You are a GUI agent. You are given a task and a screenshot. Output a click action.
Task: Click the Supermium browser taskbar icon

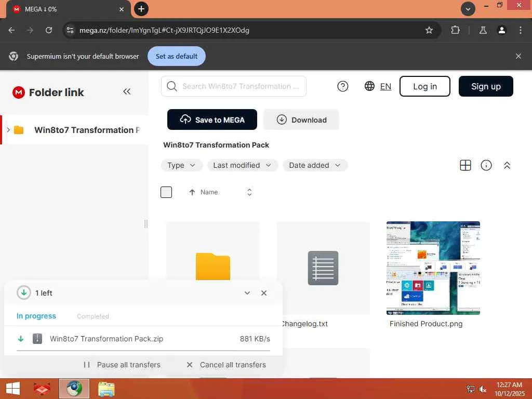tap(74, 389)
